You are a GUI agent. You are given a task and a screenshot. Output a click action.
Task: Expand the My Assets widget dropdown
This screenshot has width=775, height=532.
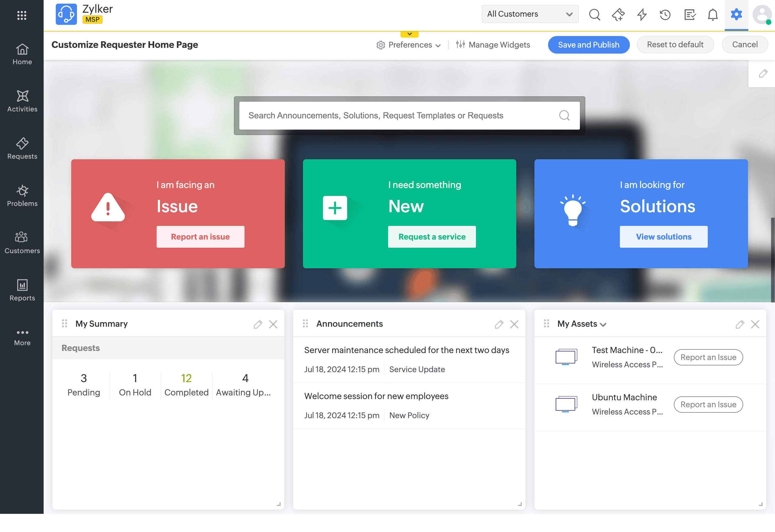[x=603, y=325]
